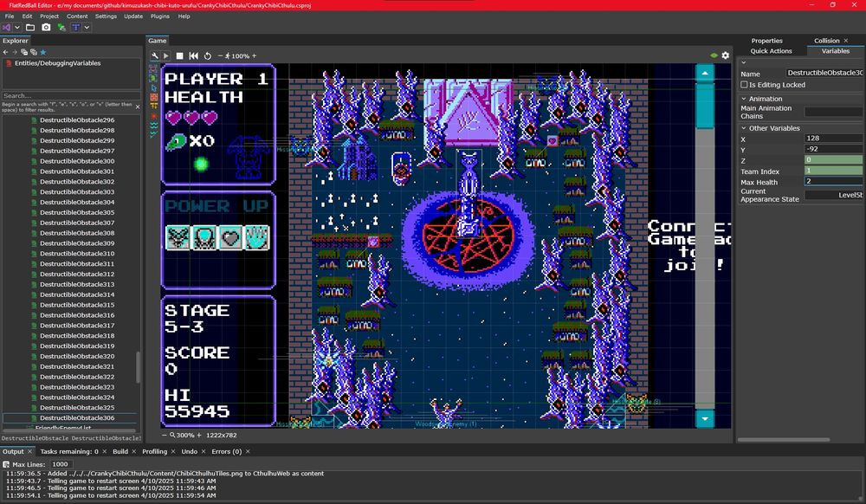This screenshot has width=866, height=504.
Task: Click the top red entity tool icon in Game sidebar
Action: (x=153, y=69)
